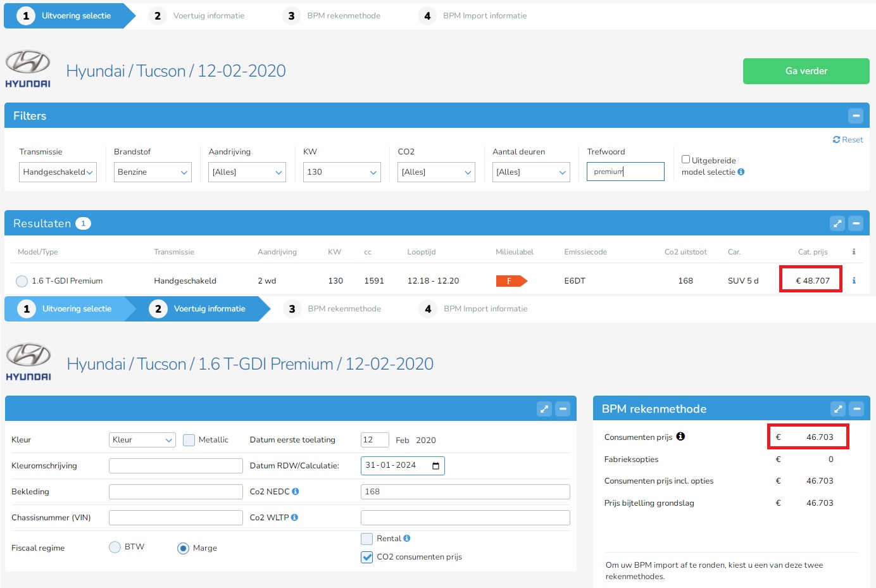The height and width of the screenshot is (588, 876).
Task: Maximize the BPM rekenmethode panel
Action: click(x=838, y=409)
